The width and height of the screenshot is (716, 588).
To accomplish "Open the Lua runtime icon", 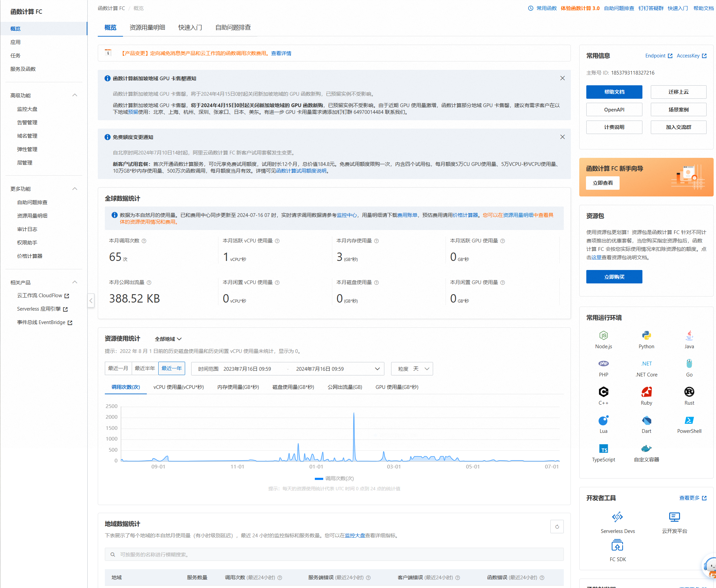I will point(603,420).
